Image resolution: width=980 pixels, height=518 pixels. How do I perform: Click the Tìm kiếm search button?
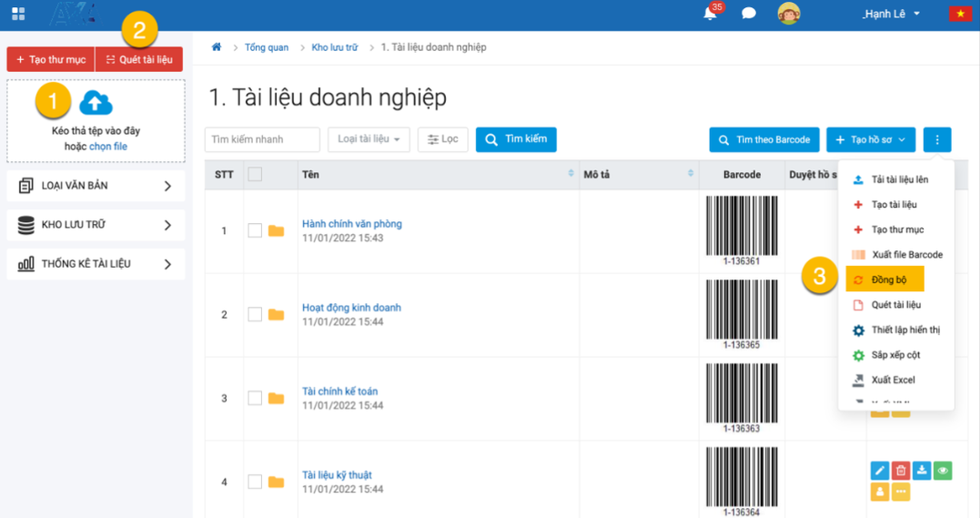(516, 139)
